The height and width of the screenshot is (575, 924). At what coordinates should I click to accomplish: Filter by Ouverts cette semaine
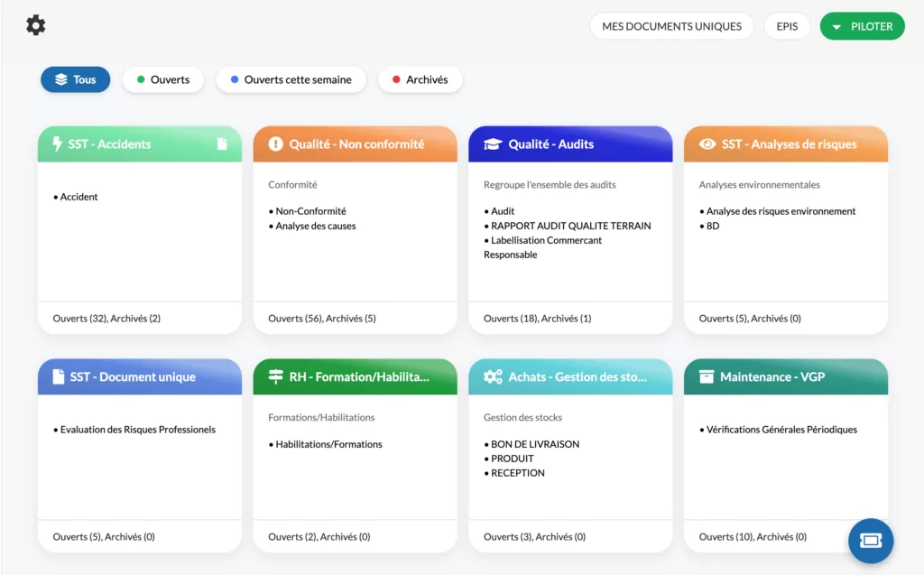291,79
